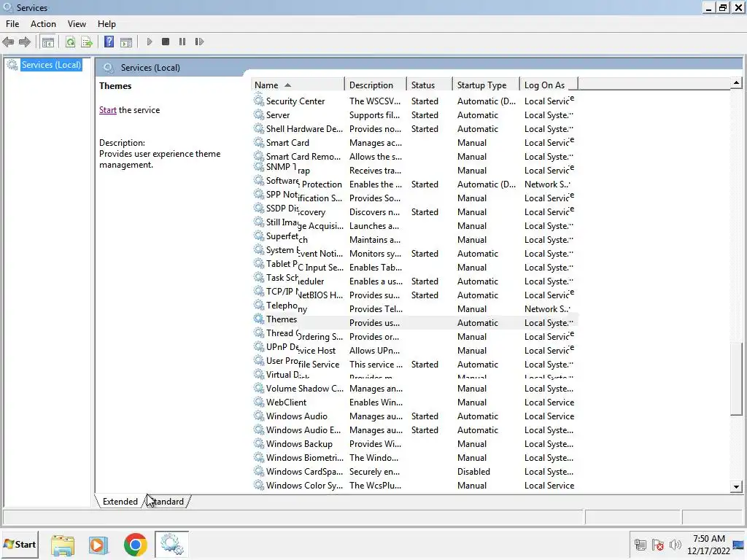Click Local Service logon of Windows Color System

coord(549,485)
